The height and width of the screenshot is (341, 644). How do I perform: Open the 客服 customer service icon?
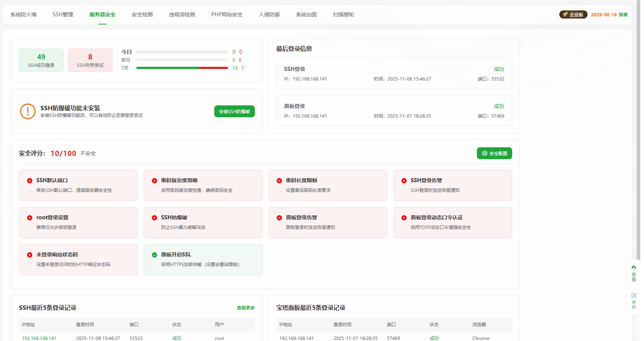[634, 273]
